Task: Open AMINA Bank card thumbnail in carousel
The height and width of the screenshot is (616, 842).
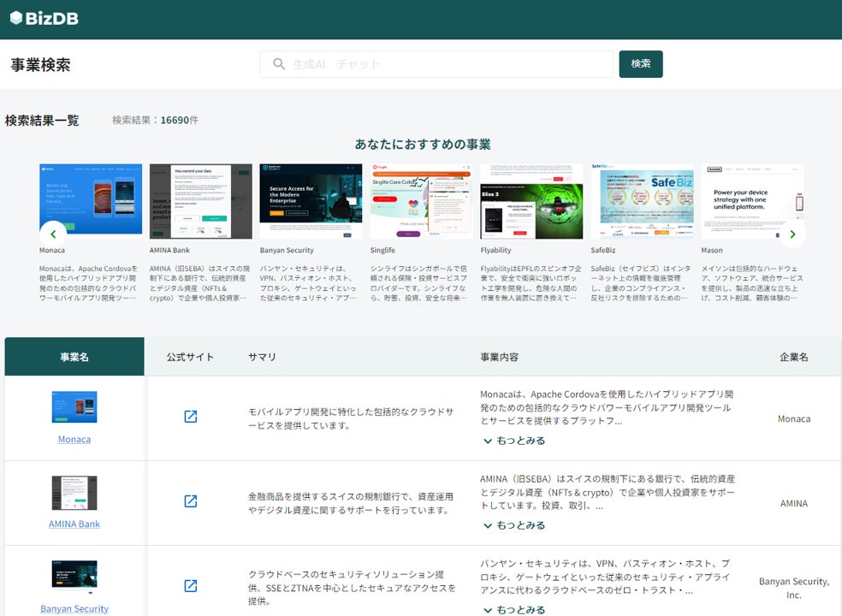Action: tap(201, 201)
